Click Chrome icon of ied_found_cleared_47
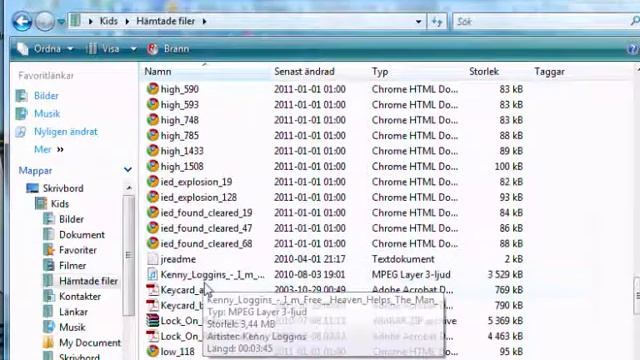The image size is (640, 360). tap(153, 228)
